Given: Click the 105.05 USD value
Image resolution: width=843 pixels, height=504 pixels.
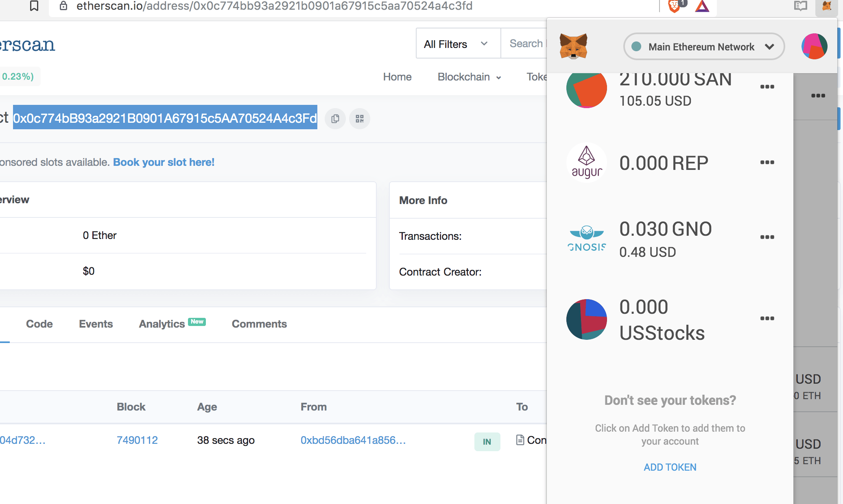Looking at the screenshot, I should click(655, 101).
